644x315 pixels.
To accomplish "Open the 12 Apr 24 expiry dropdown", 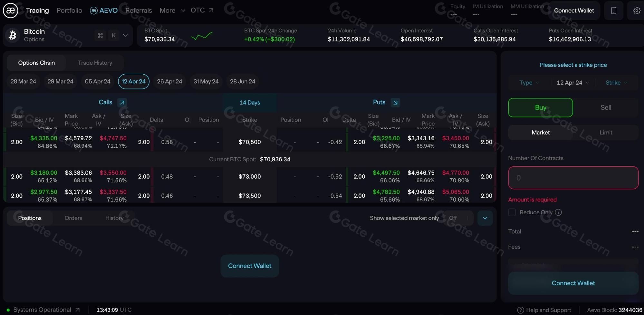I will (573, 83).
